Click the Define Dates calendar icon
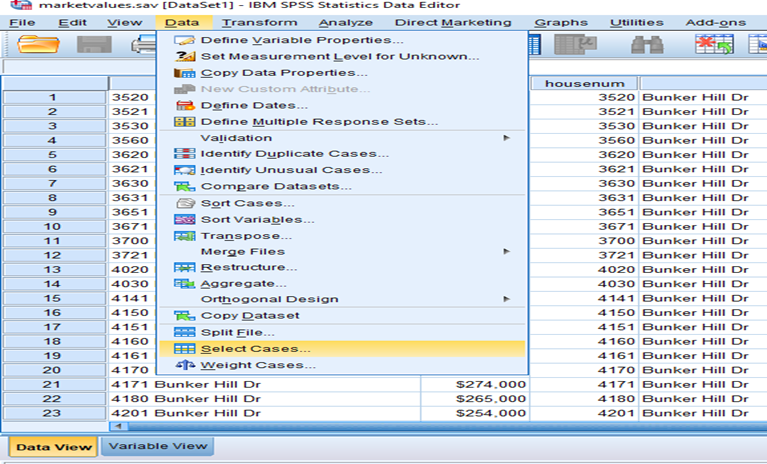Viewport: 767px width, 464px height. pos(184,106)
